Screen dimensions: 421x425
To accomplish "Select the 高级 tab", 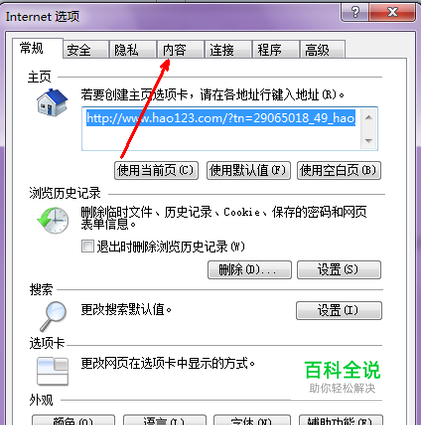I will [x=323, y=50].
